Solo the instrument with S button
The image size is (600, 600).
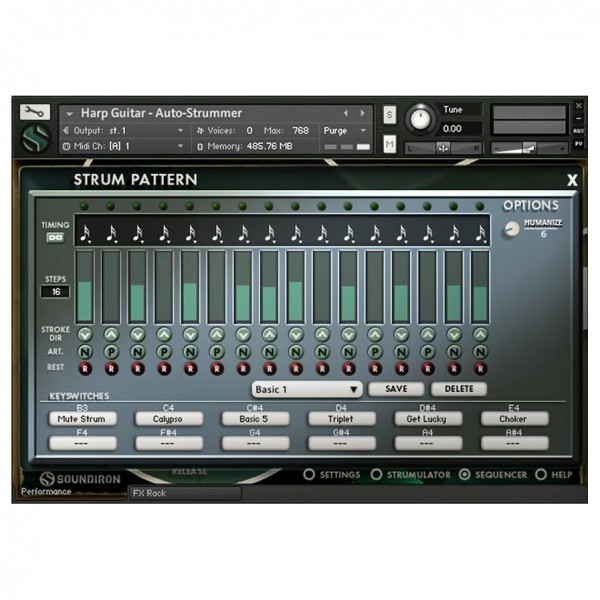[389, 114]
